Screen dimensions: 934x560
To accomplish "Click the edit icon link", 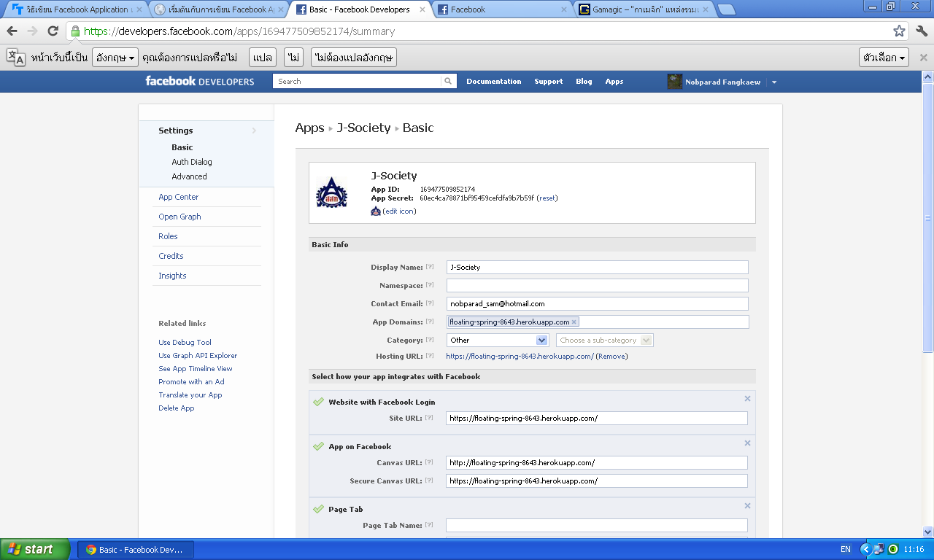I will [399, 211].
